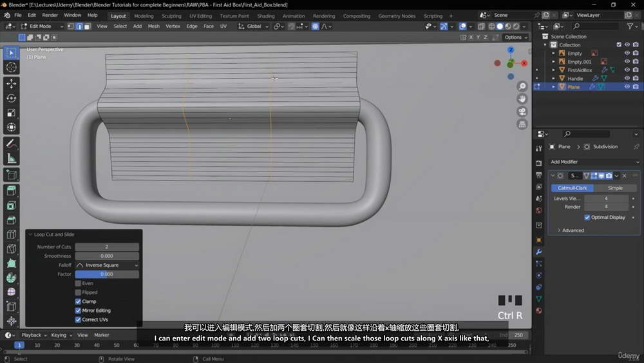Open the timeline Marker menu
Viewport: 644px width, 363px height.
click(x=102, y=335)
